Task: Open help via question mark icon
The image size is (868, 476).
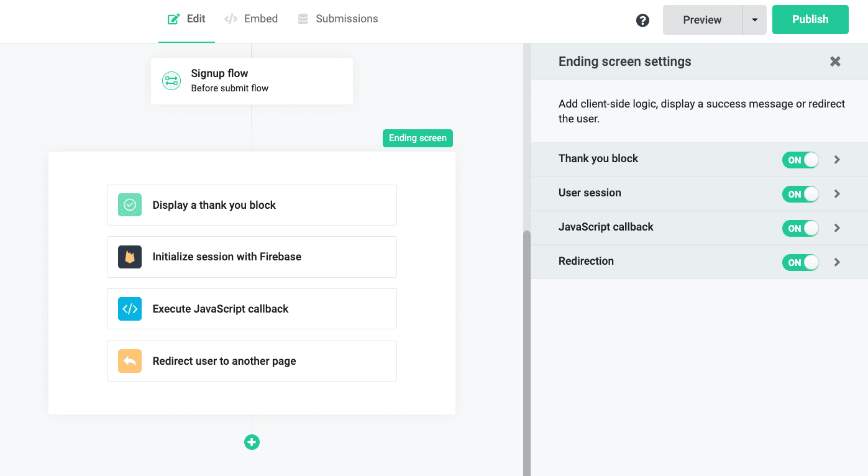Action: [x=642, y=21]
